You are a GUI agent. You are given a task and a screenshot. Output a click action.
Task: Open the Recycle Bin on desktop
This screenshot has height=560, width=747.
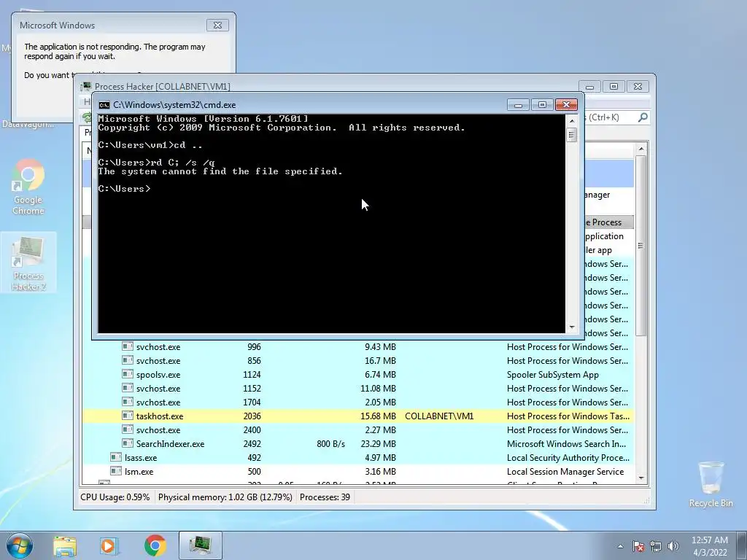[711, 484]
